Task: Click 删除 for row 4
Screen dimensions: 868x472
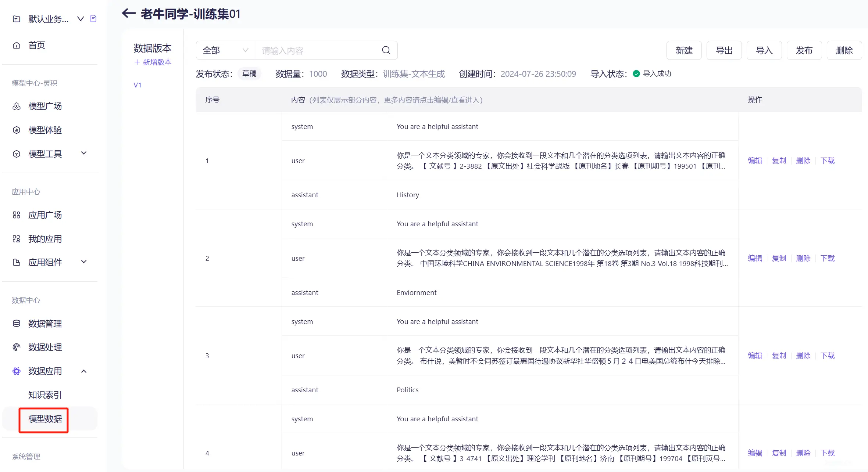Action: coord(803,453)
